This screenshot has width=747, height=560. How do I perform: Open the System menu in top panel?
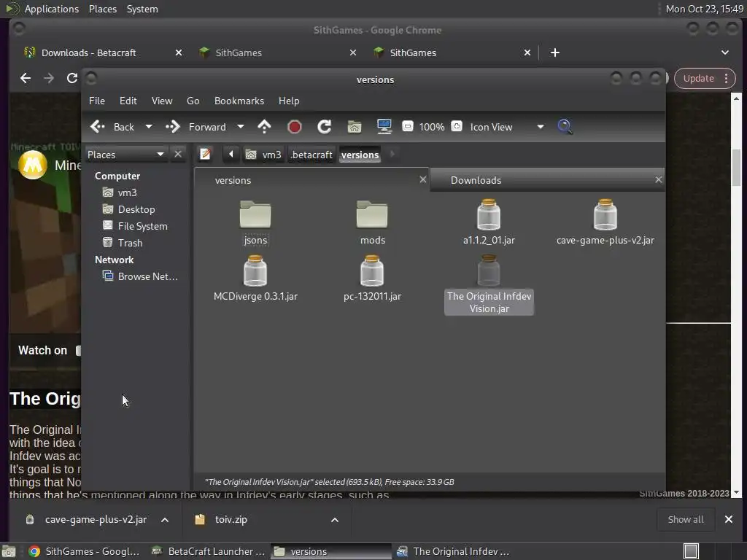[142, 9]
